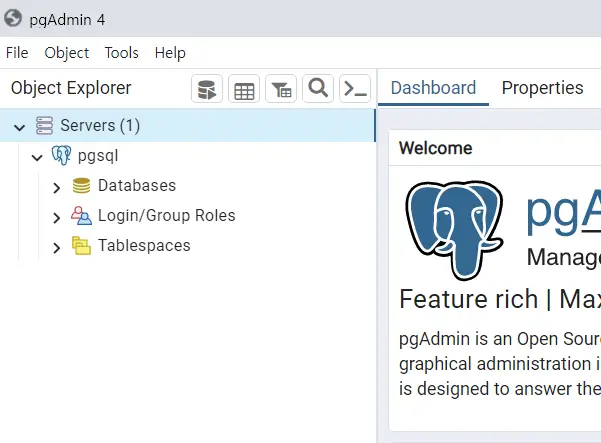
Task: Switch to the Properties tab
Action: pyautogui.click(x=542, y=88)
